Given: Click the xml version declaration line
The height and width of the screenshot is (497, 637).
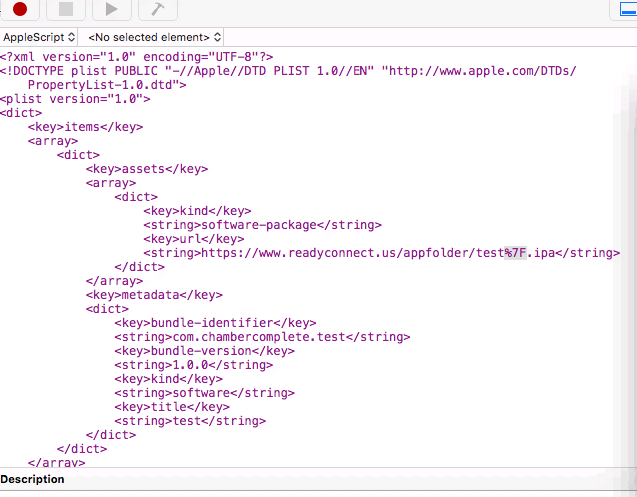Looking at the screenshot, I should 136,57.
